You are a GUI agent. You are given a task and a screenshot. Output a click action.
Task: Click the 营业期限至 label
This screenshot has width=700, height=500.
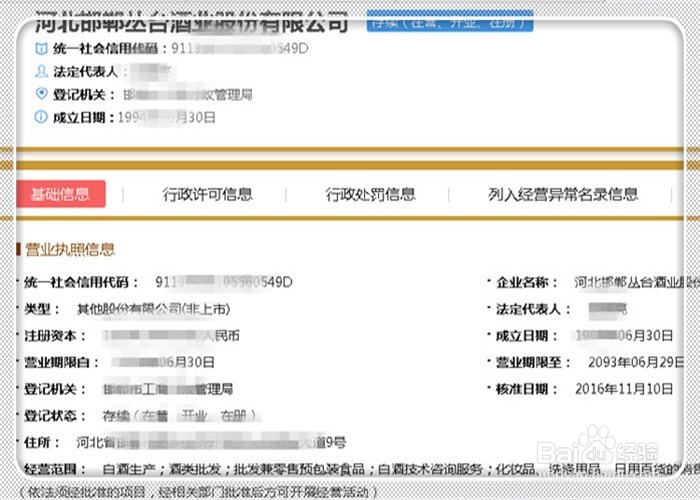click(533, 362)
